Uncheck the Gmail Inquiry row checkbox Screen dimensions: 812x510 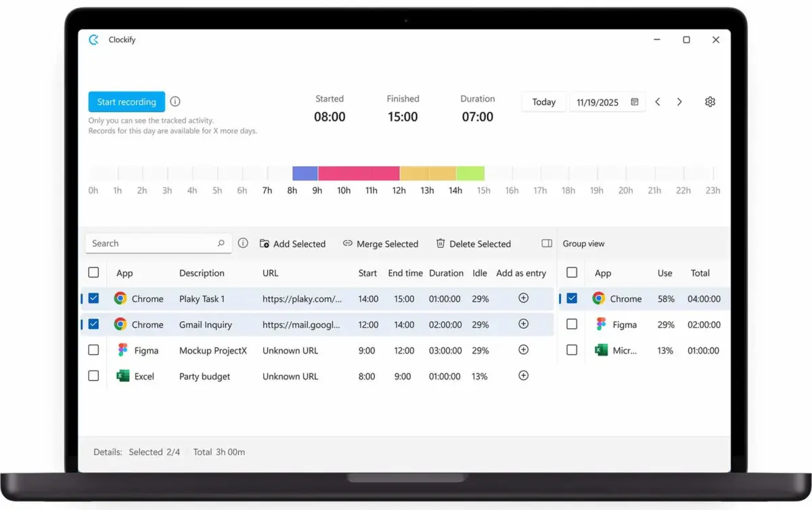click(93, 324)
